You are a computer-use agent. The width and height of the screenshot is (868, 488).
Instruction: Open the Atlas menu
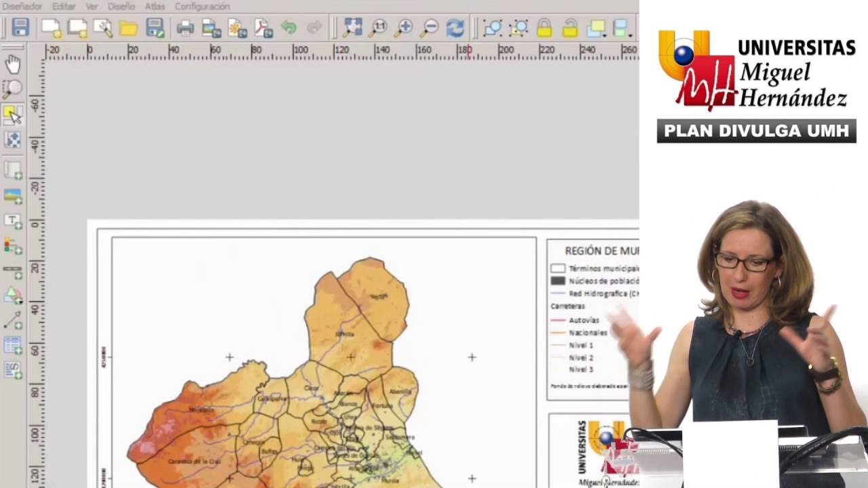point(155,6)
